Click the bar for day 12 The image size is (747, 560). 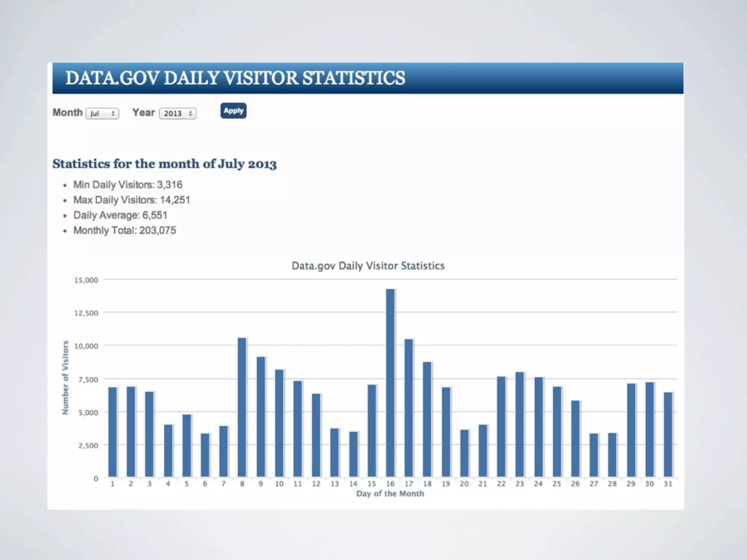coord(316,435)
